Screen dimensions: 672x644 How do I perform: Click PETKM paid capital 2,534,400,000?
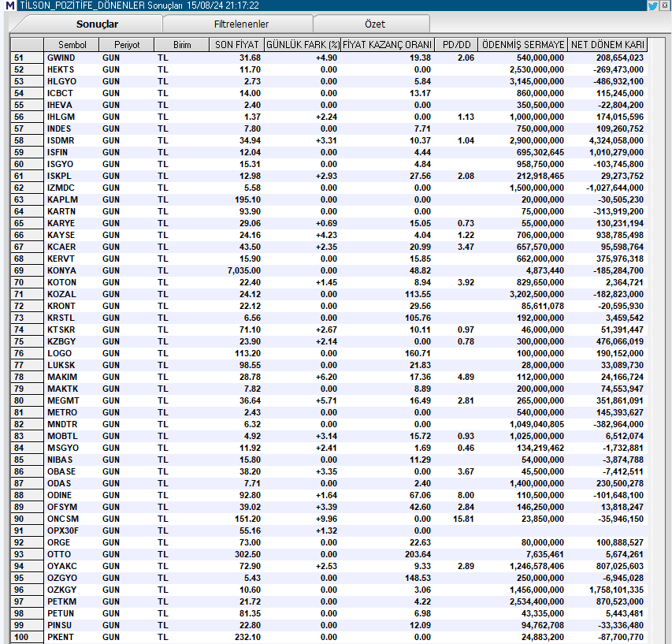click(x=536, y=601)
